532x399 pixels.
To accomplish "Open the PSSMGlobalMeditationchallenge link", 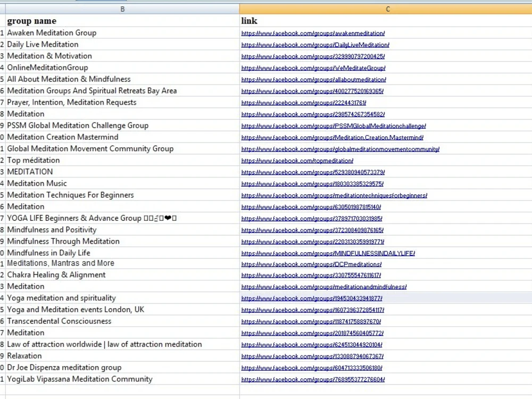I will [x=334, y=126].
